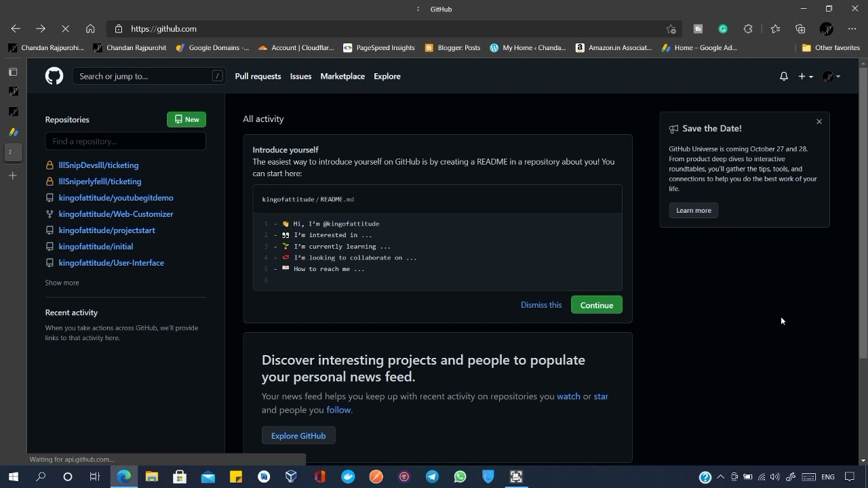Open browser Settings and more menu
The width and height of the screenshot is (868, 488).
pos(852,29)
